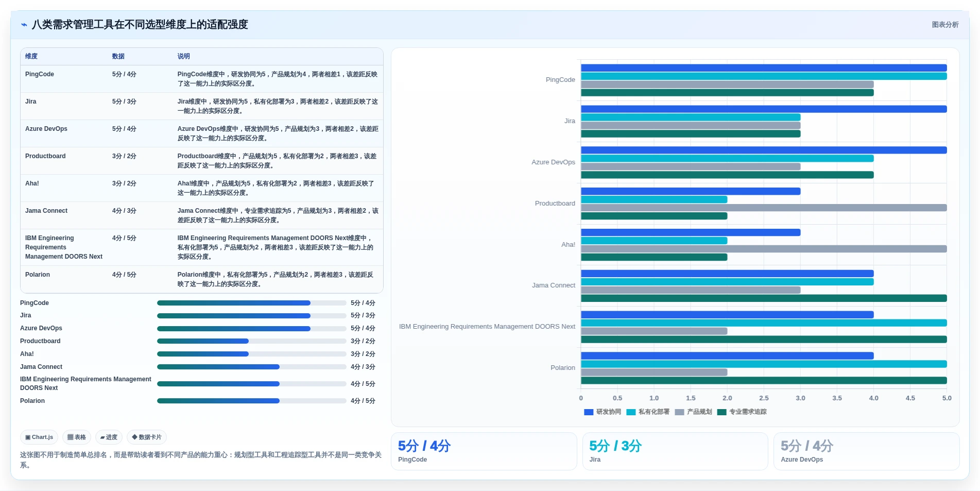The height and width of the screenshot is (491, 980).
Task: Click the Azure DevOps progress bar
Action: (x=252, y=329)
